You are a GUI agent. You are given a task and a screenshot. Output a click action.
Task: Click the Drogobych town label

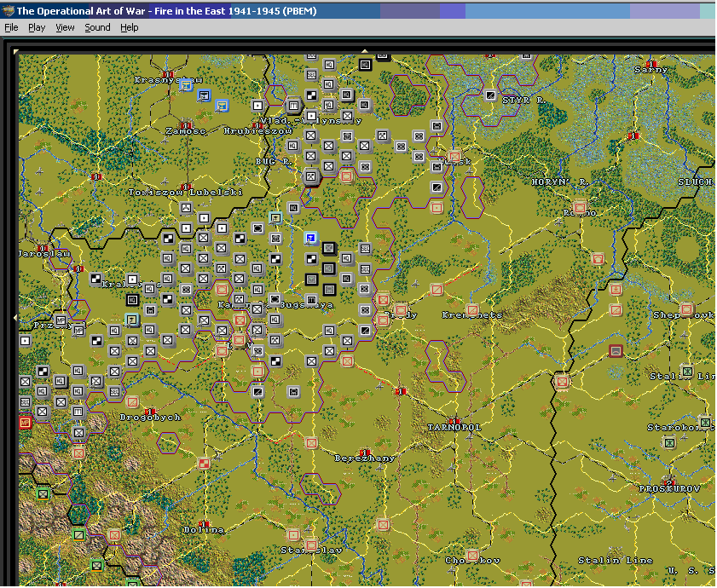150,417
